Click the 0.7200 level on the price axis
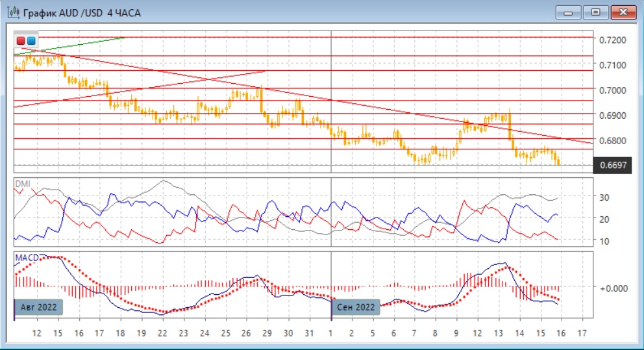Image resolution: width=644 pixels, height=350 pixels. (613, 40)
